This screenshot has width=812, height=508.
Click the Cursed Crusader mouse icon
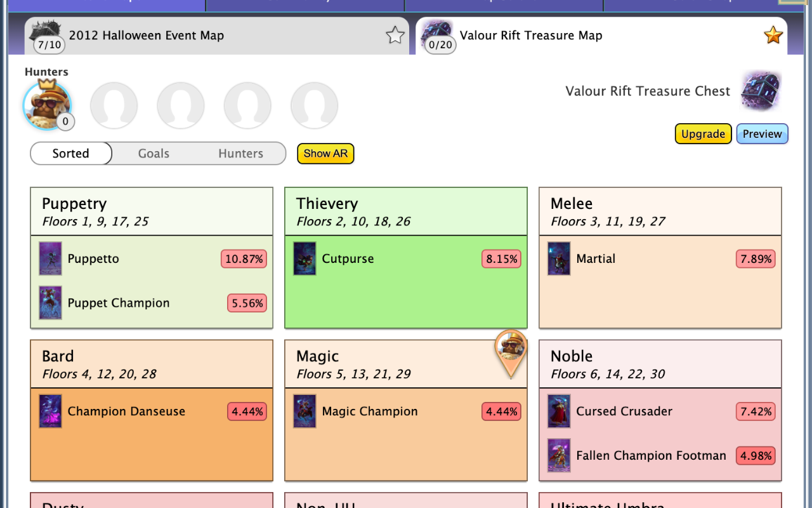pos(559,411)
